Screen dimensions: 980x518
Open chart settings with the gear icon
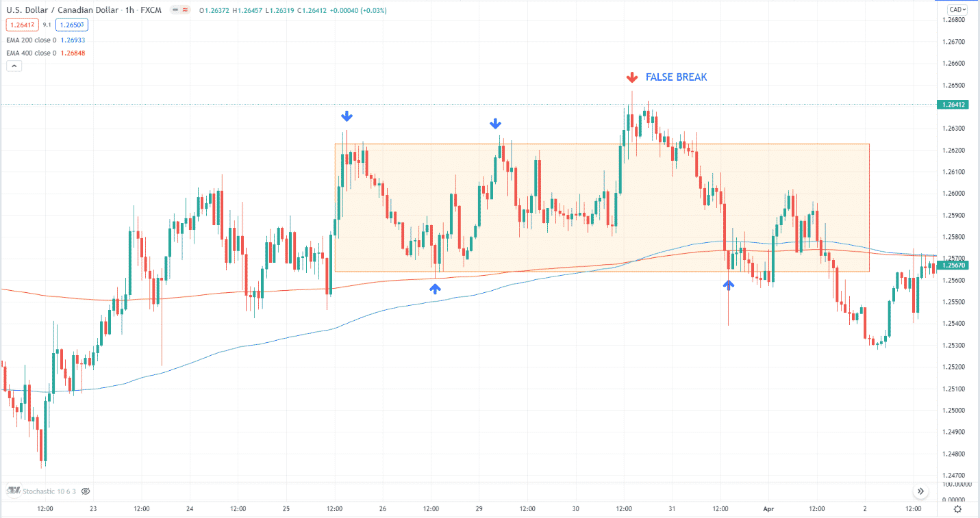(957, 509)
